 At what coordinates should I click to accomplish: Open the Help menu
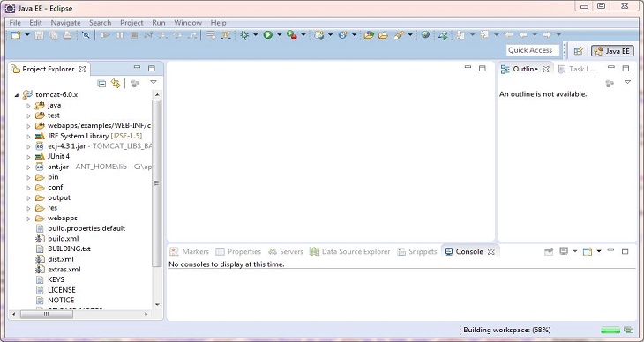click(218, 23)
